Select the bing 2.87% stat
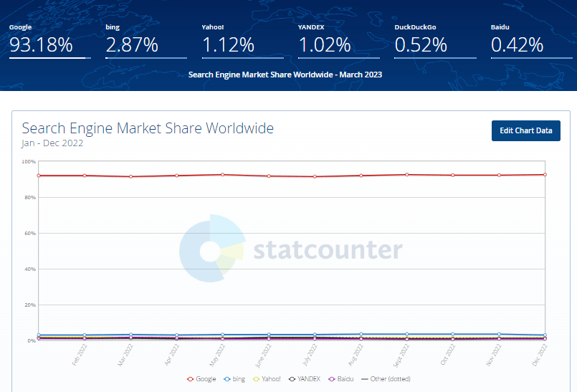 [x=146, y=41]
